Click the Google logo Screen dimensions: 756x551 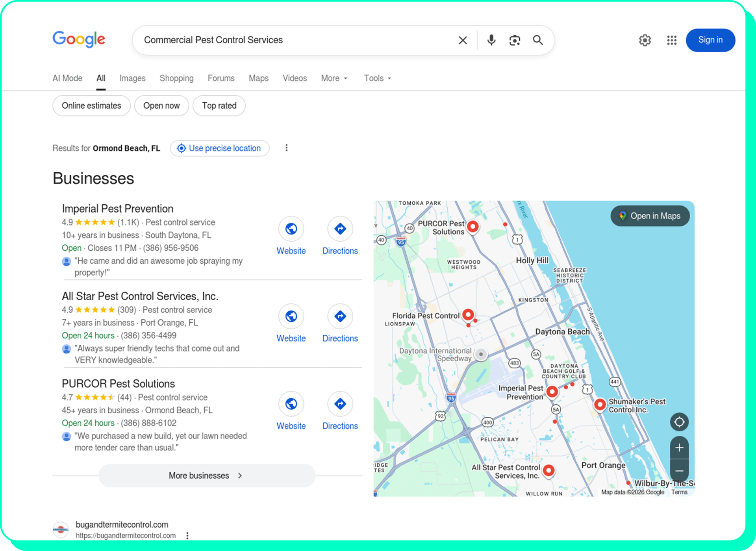79,39
